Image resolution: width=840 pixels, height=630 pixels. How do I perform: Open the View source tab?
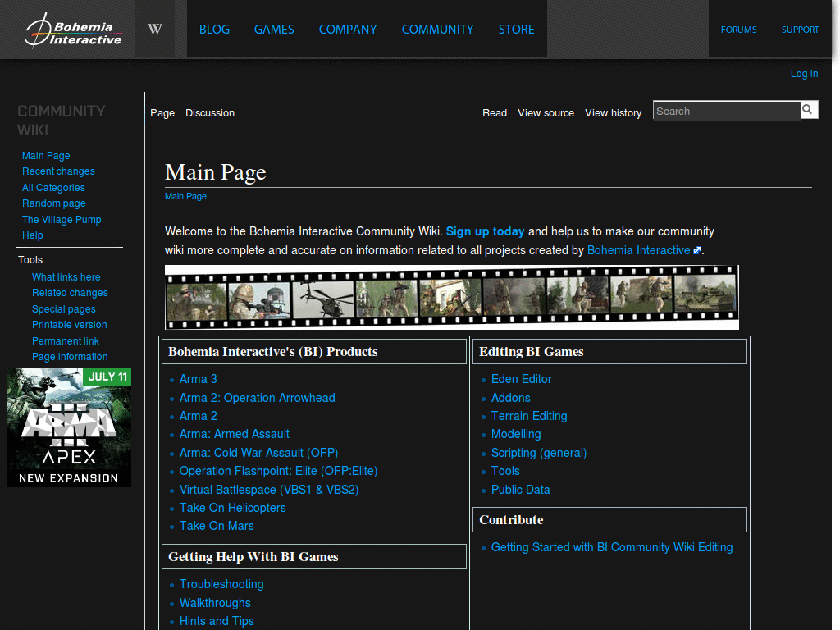(546, 113)
